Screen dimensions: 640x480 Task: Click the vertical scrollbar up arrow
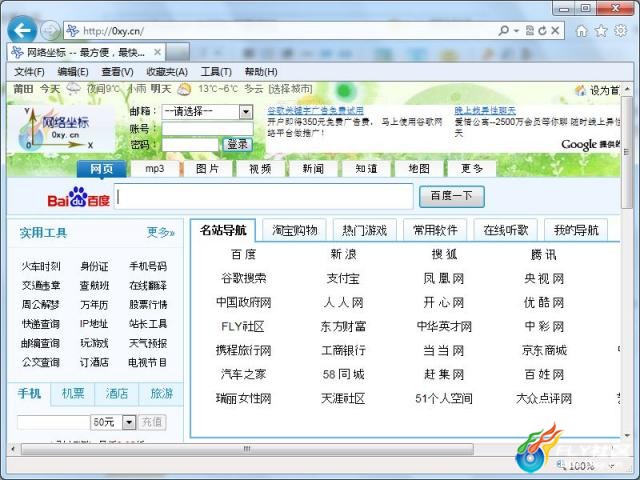point(627,89)
